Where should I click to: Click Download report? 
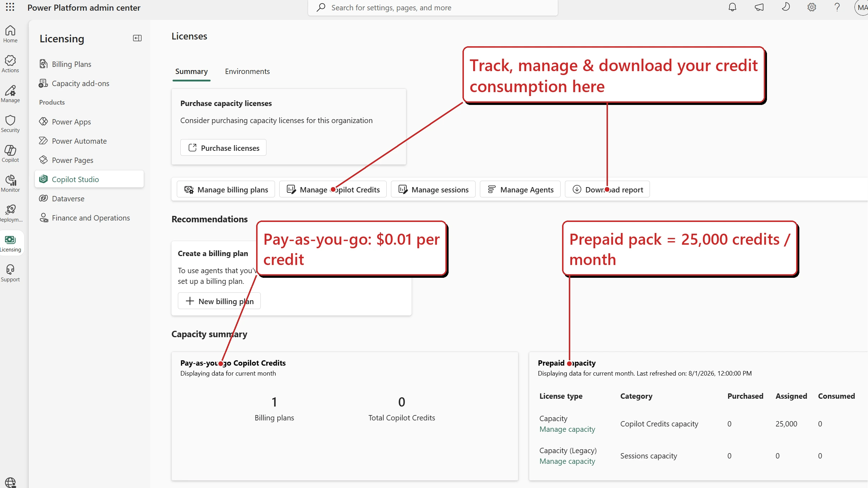607,189
